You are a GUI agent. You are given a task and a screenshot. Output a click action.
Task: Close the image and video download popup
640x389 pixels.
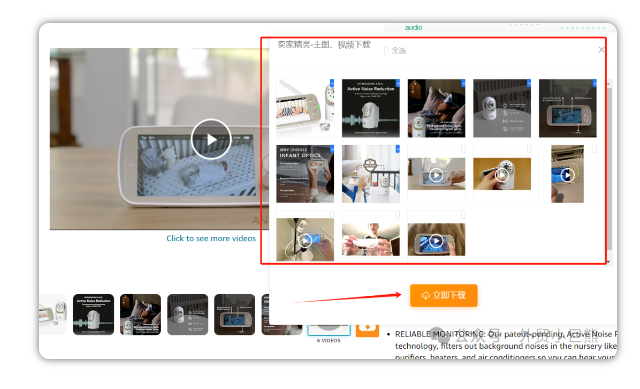coord(601,50)
